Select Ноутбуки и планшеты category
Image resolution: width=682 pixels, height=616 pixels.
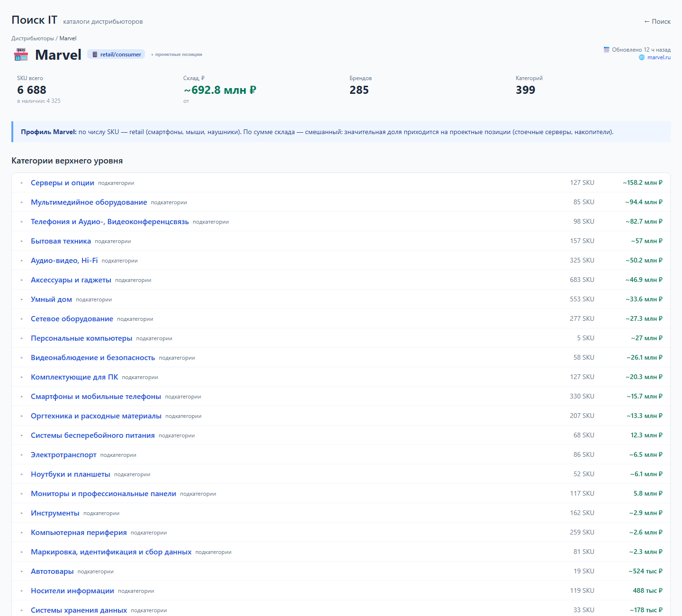(71, 474)
